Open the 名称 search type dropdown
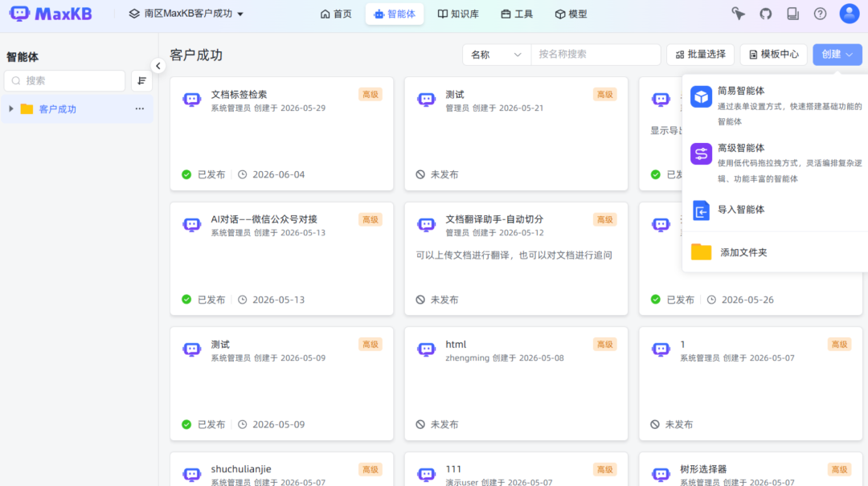The height and width of the screenshot is (486, 868). pyautogui.click(x=497, y=55)
